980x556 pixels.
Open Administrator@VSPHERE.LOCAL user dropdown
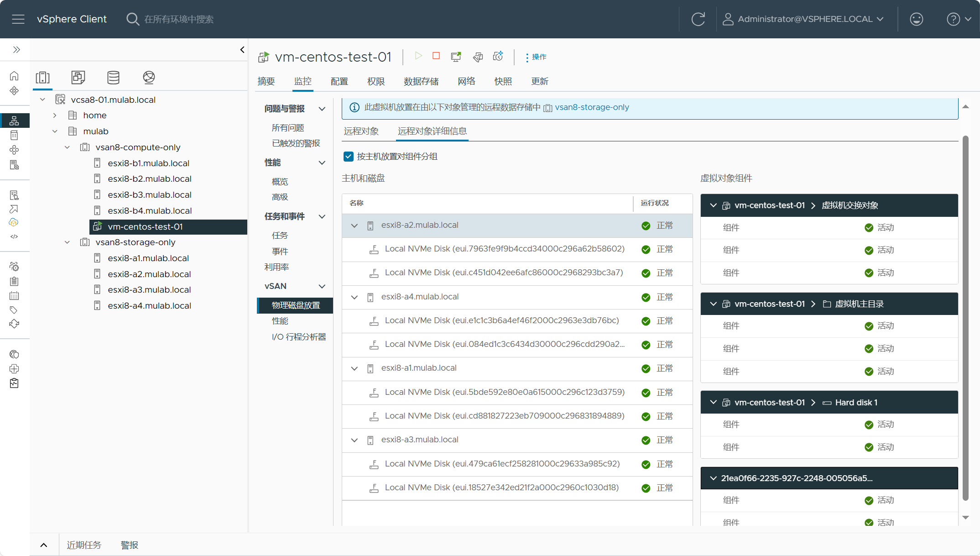[803, 19]
